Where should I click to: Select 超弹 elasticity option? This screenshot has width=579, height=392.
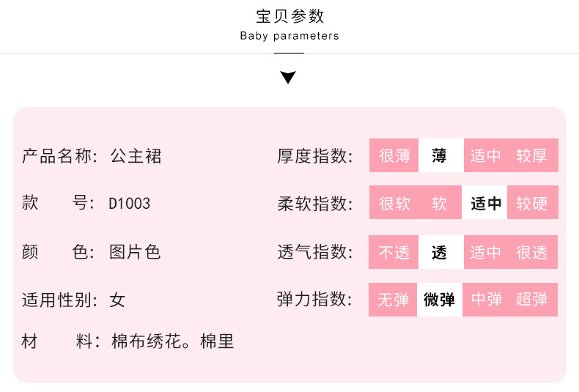click(x=532, y=300)
